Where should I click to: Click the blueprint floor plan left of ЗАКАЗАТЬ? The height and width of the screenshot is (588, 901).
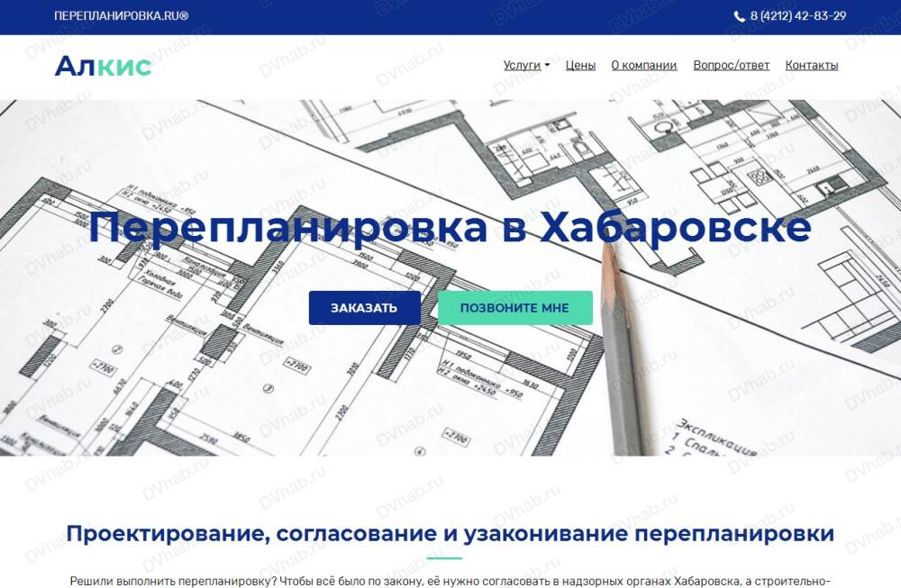180,342
